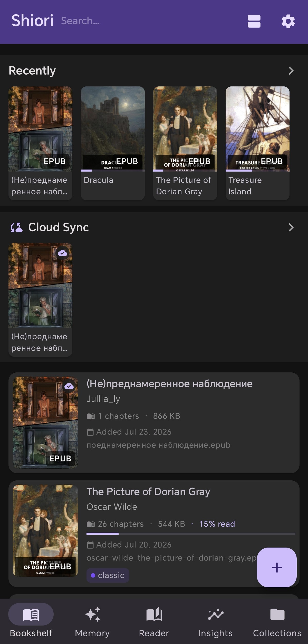The height and width of the screenshot is (644, 308).
Task: Add a new book with plus button
Action: tap(277, 567)
